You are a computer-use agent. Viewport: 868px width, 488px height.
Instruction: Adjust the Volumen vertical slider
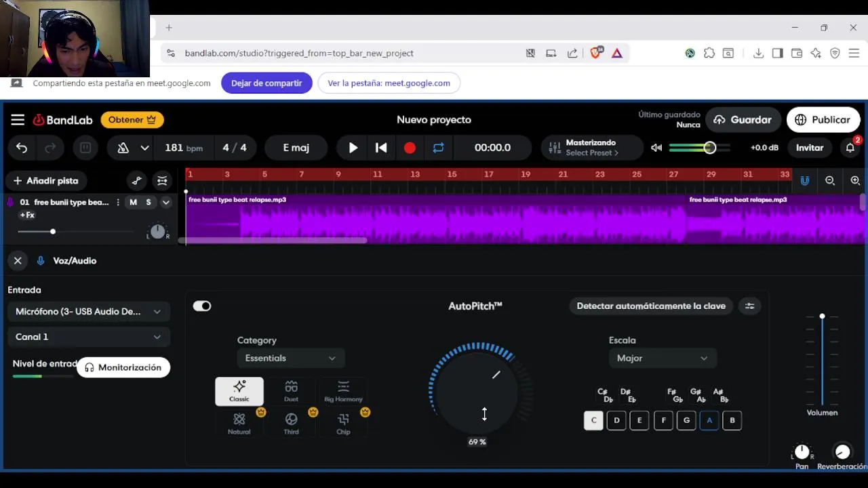pyautogui.click(x=822, y=361)
